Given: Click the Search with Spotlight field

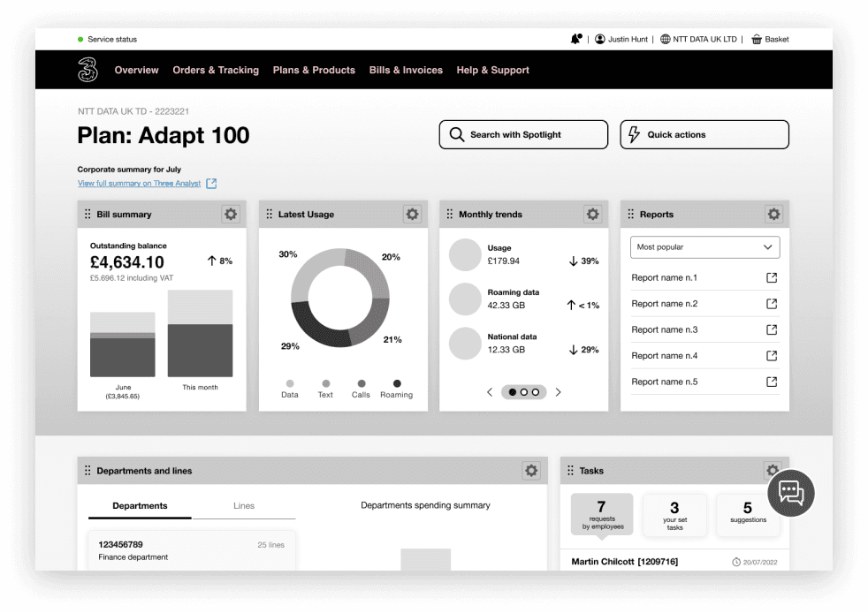Looking at the screenshot, I should (523, 134).
